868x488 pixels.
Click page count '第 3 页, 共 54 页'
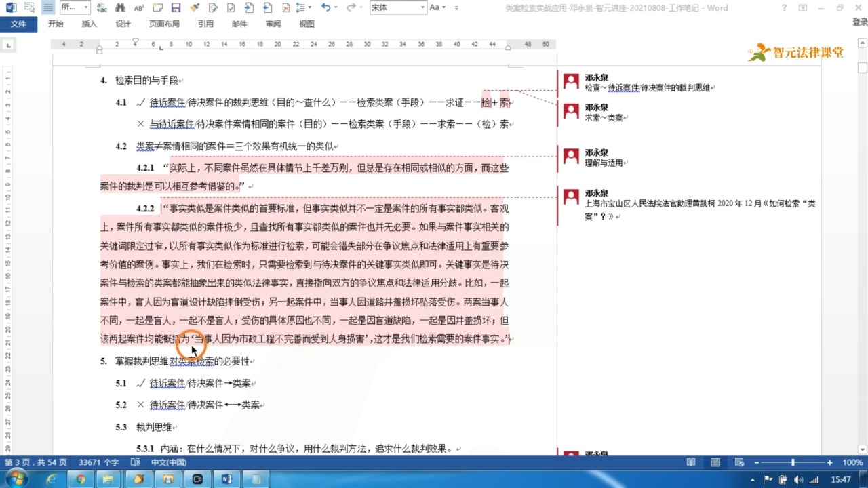[36, 462]
